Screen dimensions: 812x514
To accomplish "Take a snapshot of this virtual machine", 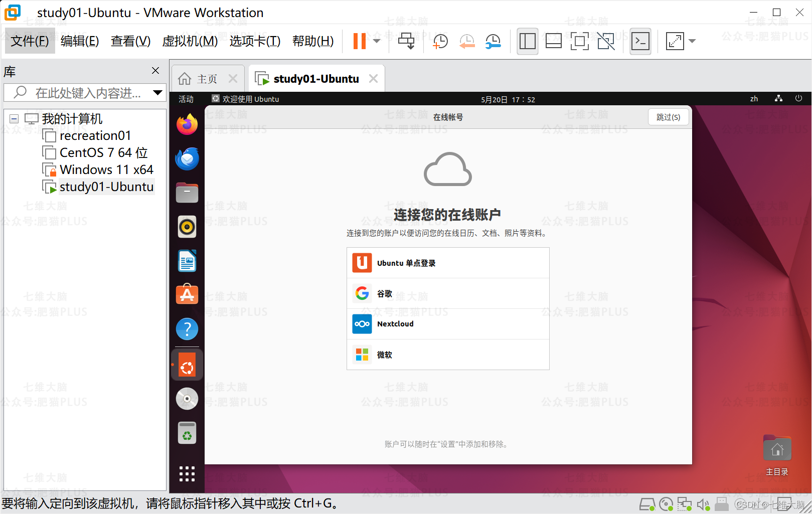I will click(x=440, y=41).
